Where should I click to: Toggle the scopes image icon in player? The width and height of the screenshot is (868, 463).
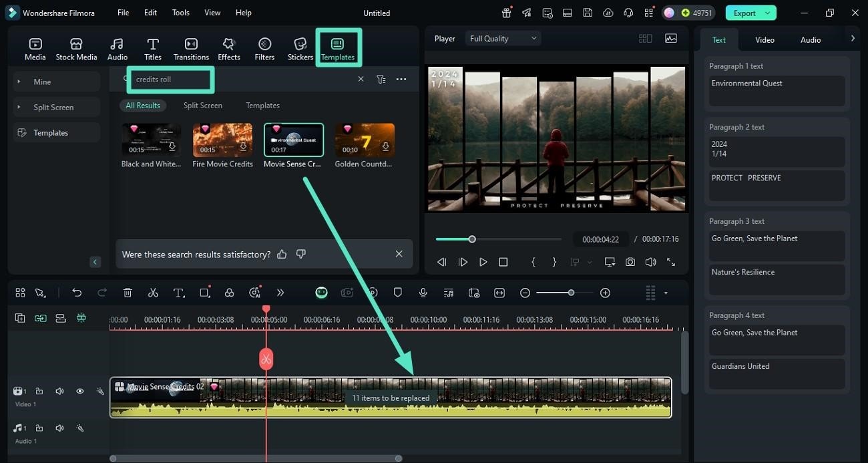(x=671, y=39)
